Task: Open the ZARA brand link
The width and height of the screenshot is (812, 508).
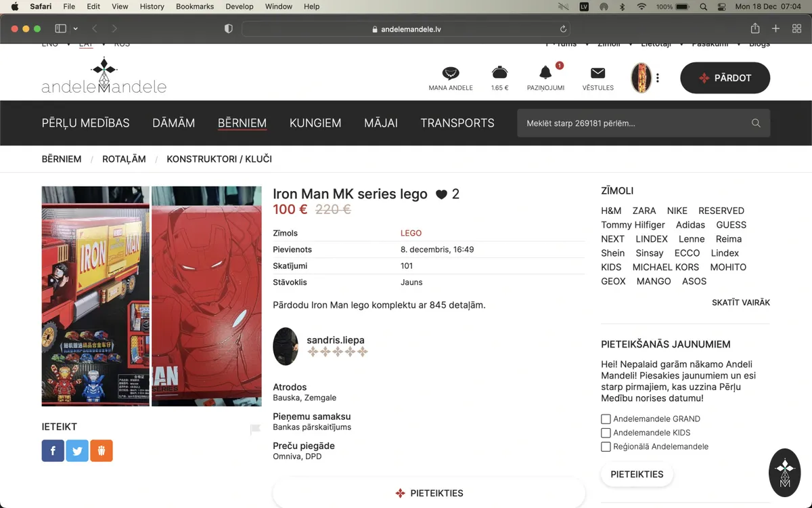Action: pyautogui.click(x=644, y=211)
